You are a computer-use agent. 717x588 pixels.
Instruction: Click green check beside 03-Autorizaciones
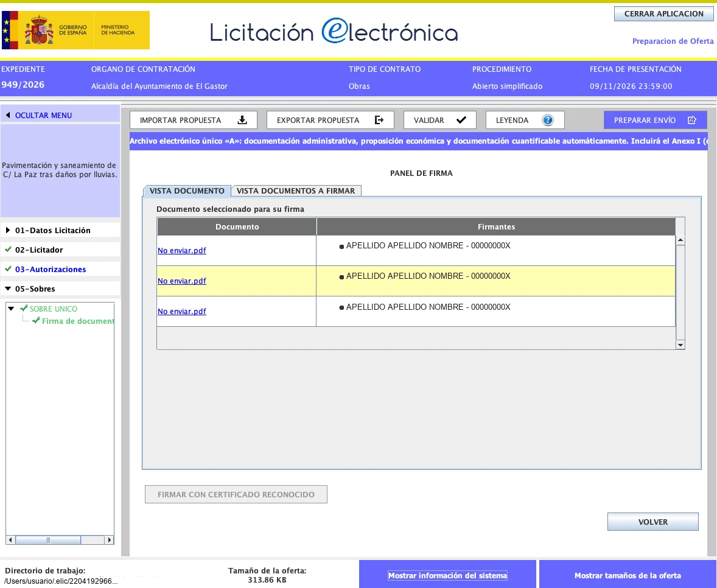8,269
